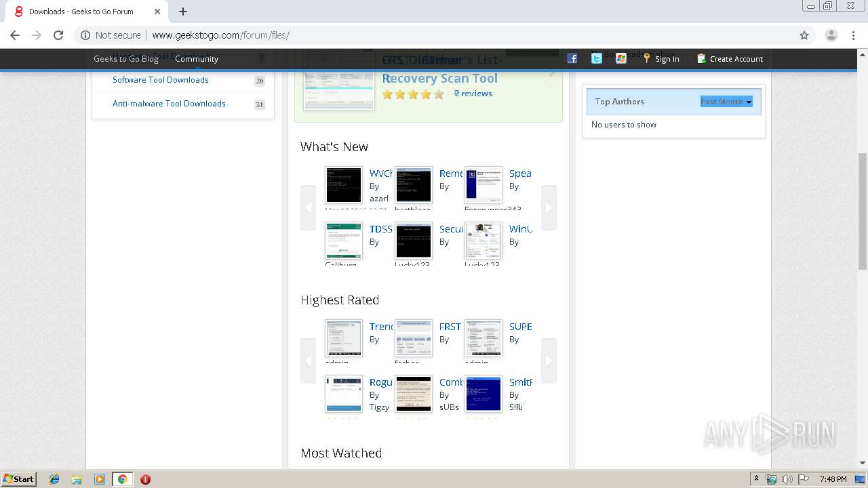Viewport: 868px width, 488px height.
Task: Click the Sign In link
Action: click(661, 59)
